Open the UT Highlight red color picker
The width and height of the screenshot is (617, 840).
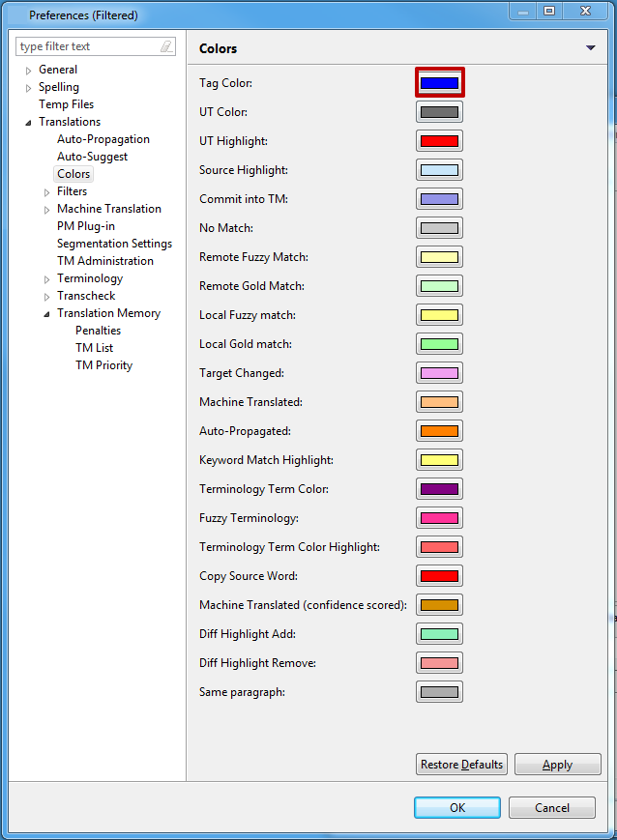point(439,141)
